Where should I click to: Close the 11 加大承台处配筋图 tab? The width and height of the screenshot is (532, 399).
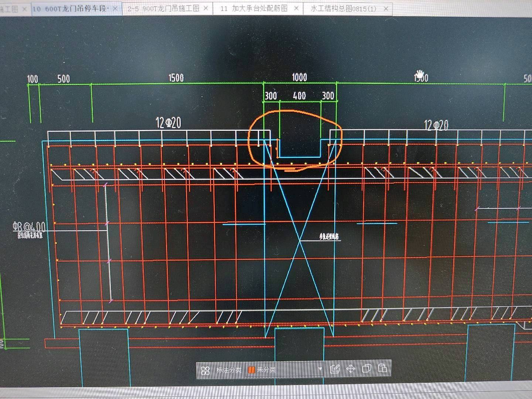[296, 8]
